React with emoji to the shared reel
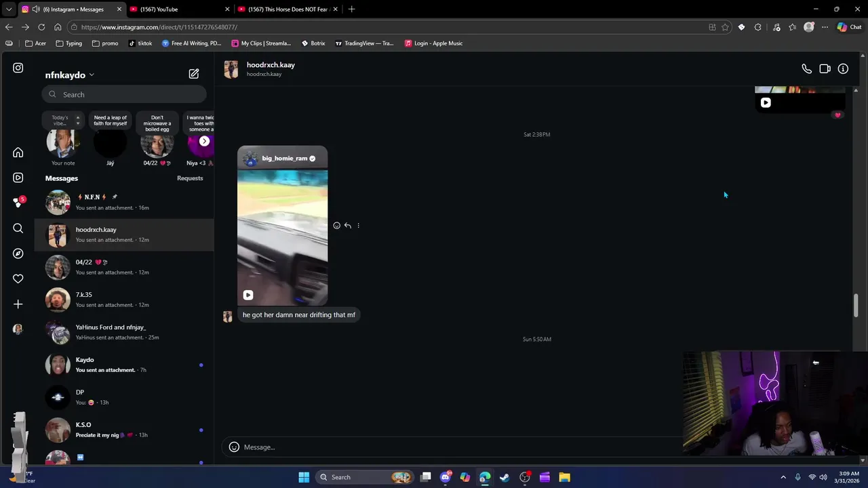This screenshot has width=868, height=488. click(x=336, y=226)
